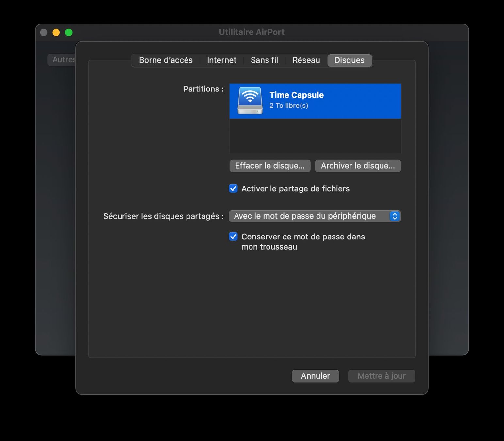The height and width of the screenshot is (441, 504).
Task: Open the Réseau tab
Action: coord(306,60)
